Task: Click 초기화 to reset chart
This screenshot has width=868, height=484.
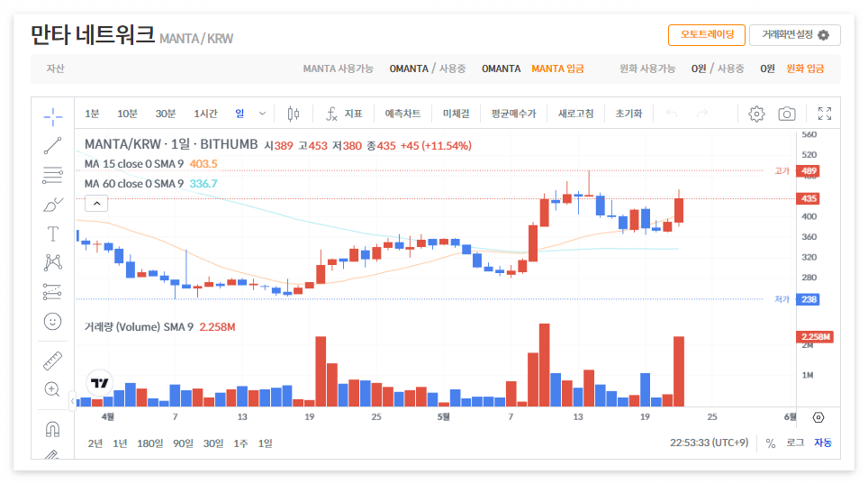Action: pos(628,114)
